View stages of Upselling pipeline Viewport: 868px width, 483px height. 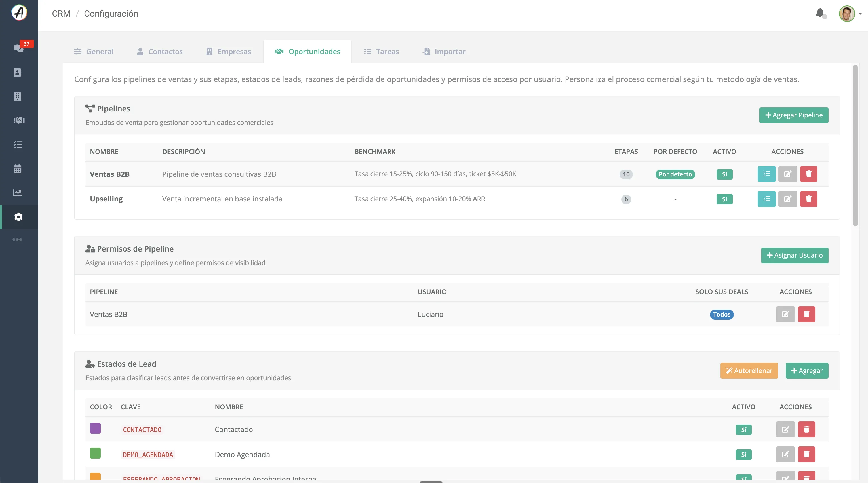pyautogui.click(x=767, y=199)
